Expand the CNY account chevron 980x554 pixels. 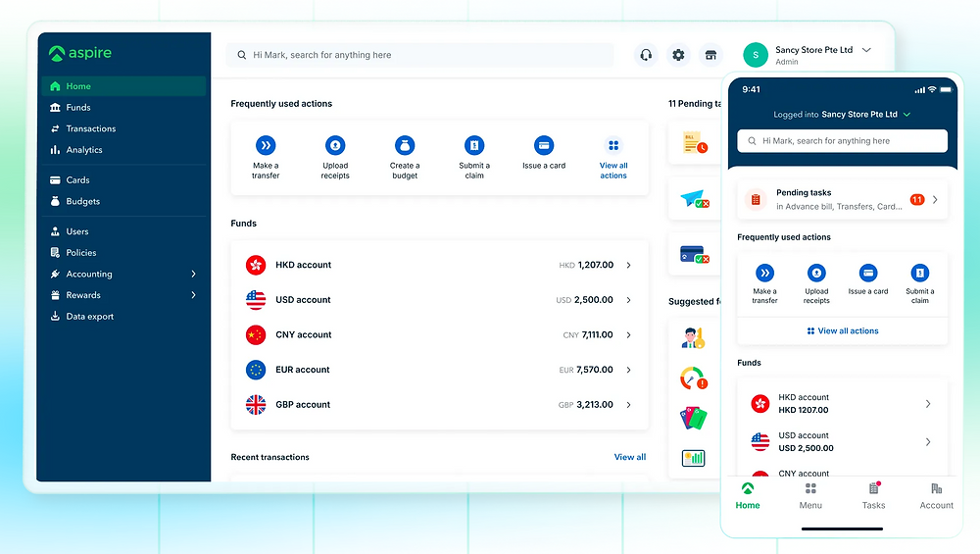[629, 335]
